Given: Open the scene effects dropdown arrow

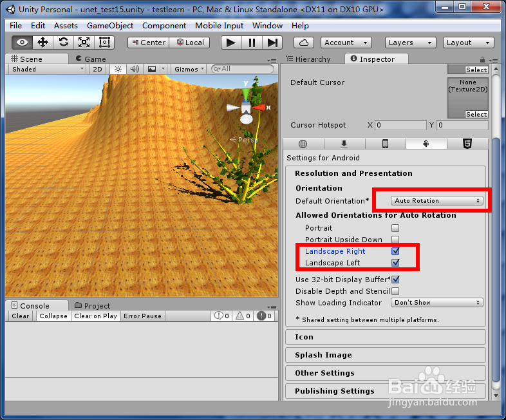Looking at the screenshot, I should tap(164, 69).
